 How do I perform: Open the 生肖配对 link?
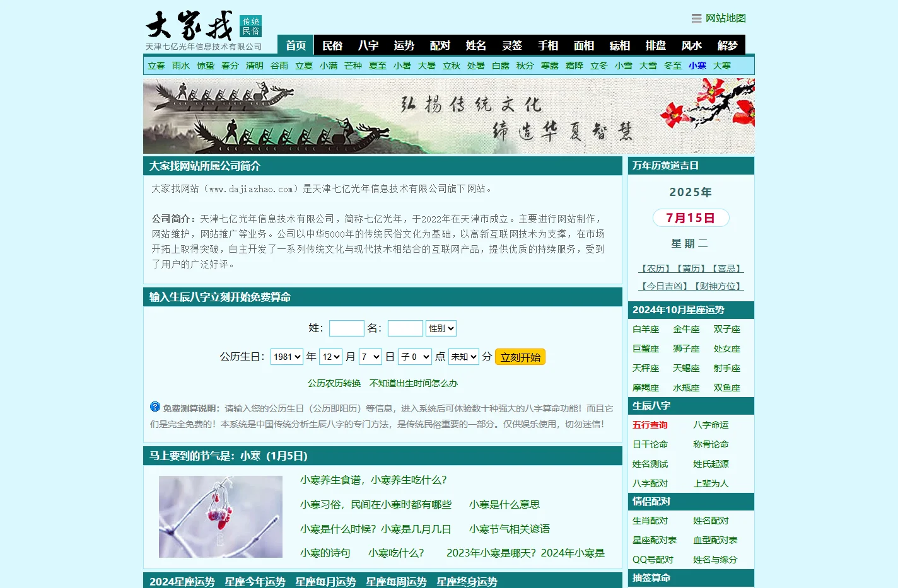coord(650,521)
